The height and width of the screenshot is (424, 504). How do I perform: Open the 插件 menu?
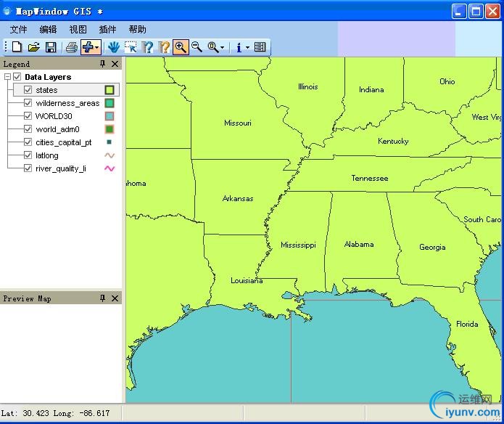107,30
